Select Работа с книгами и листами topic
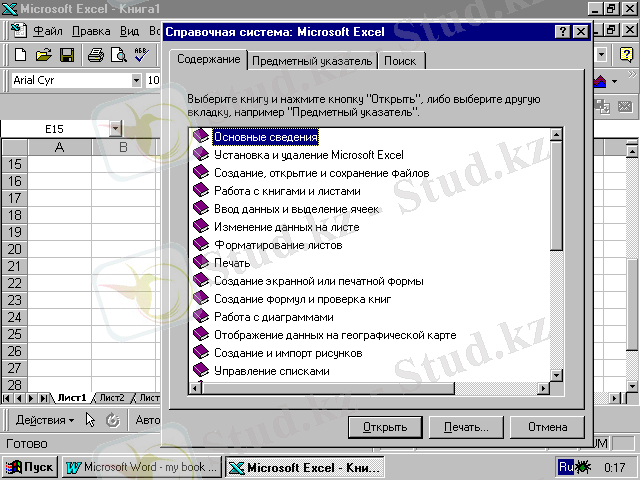 pyautogui.click(x=287, y=191)
